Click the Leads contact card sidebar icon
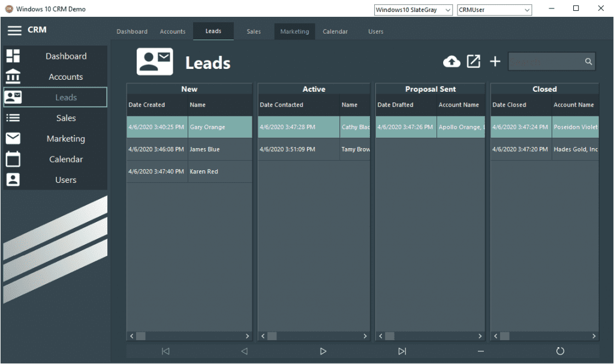The height and width of the screenshot is (364, 614). (x=13, y=97)
